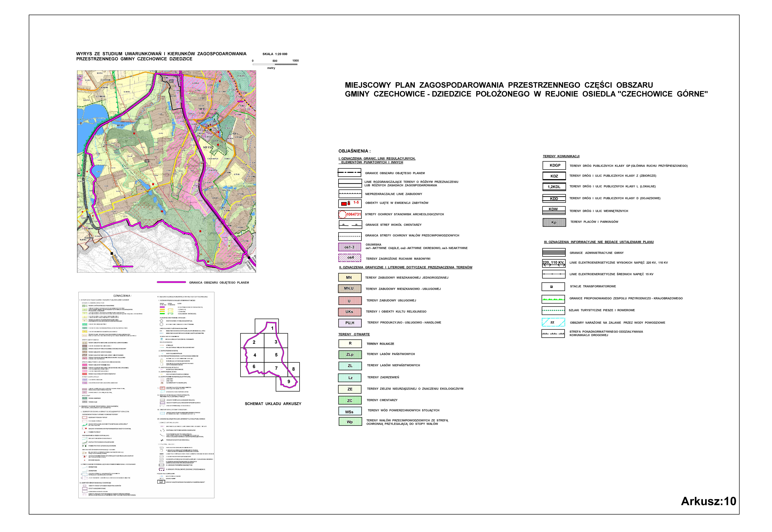Select sheet 9 in the sheet layout diagram

289,382
